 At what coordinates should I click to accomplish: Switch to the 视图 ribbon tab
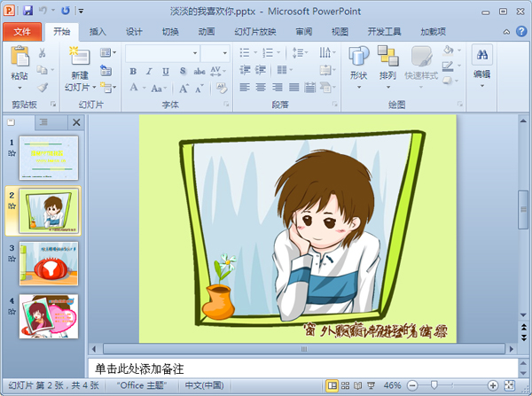[340, 32]
